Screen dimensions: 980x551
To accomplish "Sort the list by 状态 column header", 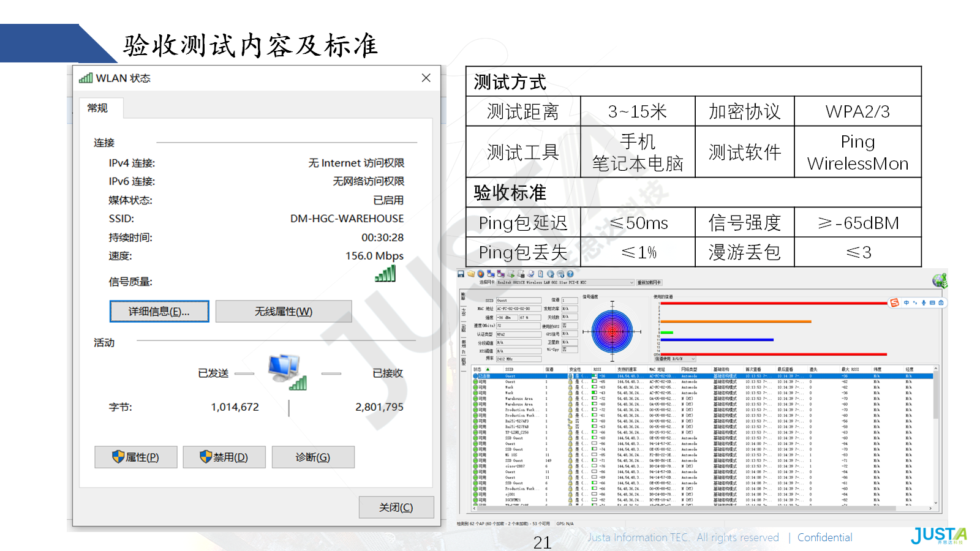I will point(478,369).
